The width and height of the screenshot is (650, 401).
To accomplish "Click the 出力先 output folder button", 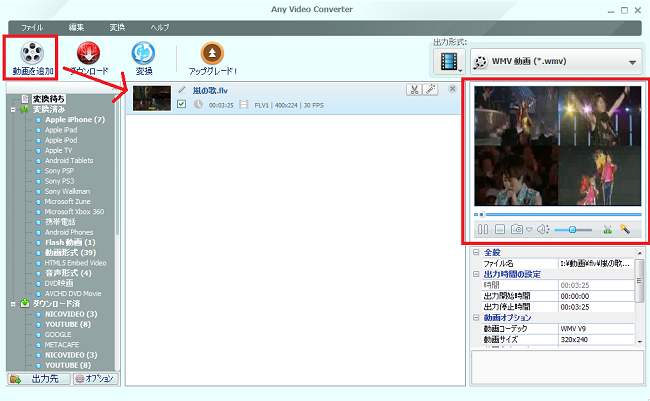I will click(x=39, y=379).
